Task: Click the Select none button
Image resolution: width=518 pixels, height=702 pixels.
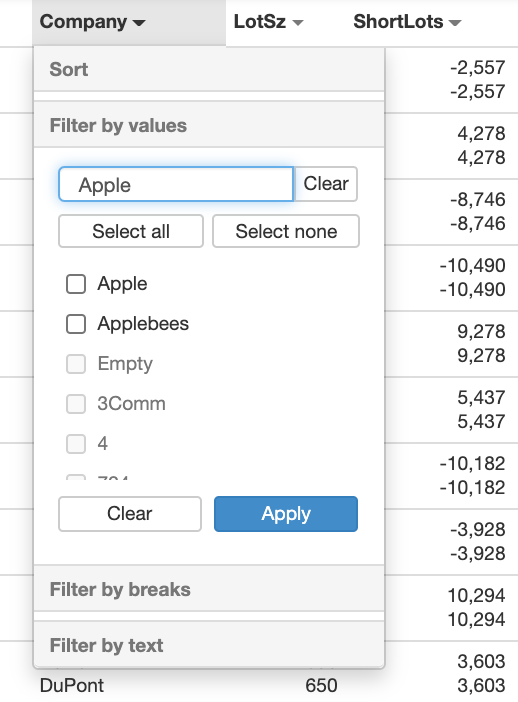Action: [x=286, y=231]
